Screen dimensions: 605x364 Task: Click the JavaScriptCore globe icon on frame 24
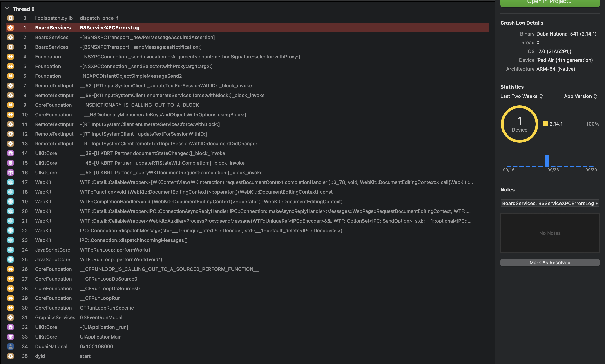(10, 250)
